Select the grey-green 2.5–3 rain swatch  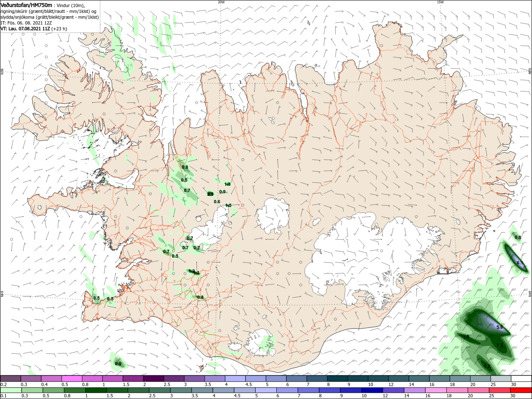(x=160, y=390)
